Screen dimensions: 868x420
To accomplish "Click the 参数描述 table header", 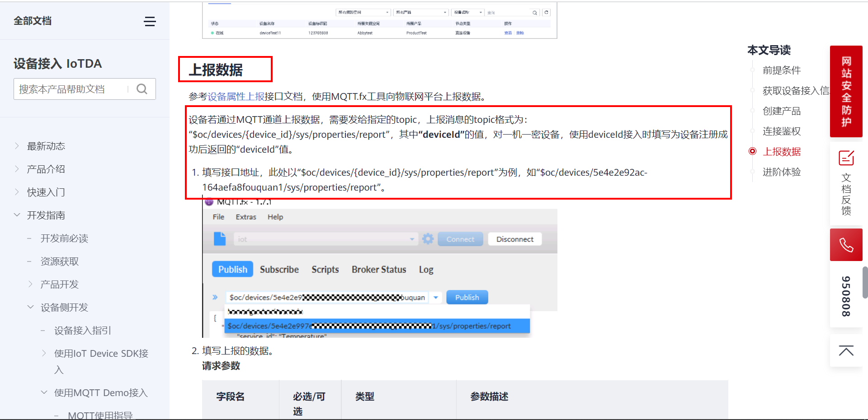I will pyautogui.click(x=489, y=397).
